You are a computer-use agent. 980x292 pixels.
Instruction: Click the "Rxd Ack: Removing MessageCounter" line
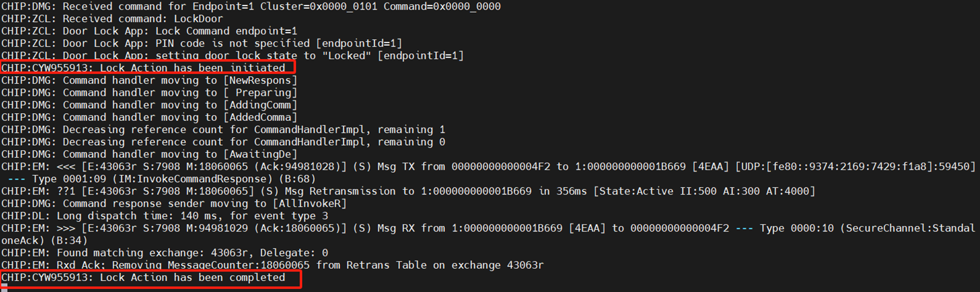coord(272,265)
